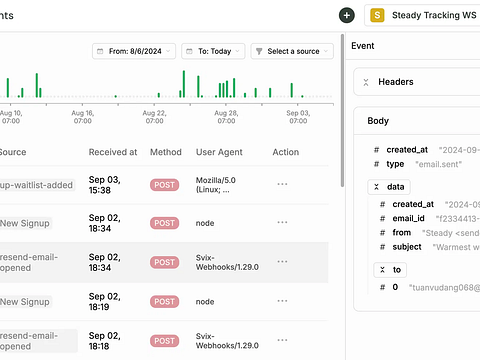Click the hash icon beside email_id
The image size is (480, 360).
coord(383,219)
